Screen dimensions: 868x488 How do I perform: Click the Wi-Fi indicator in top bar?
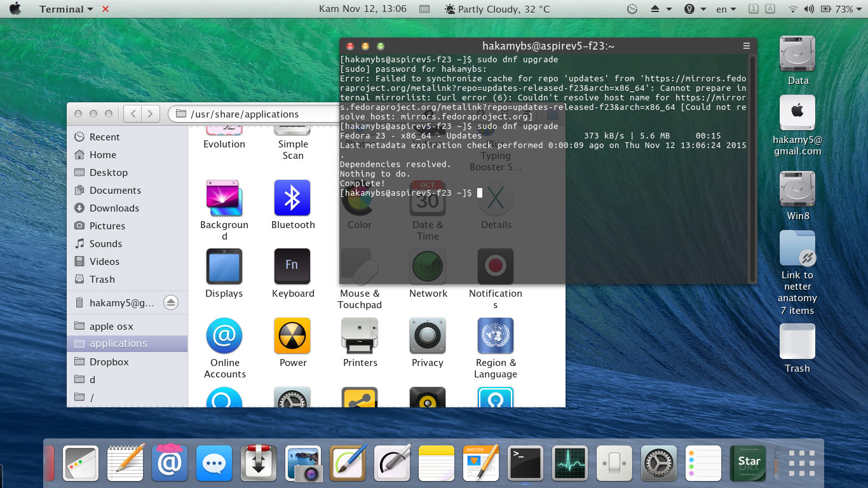[x=792, y=9]
